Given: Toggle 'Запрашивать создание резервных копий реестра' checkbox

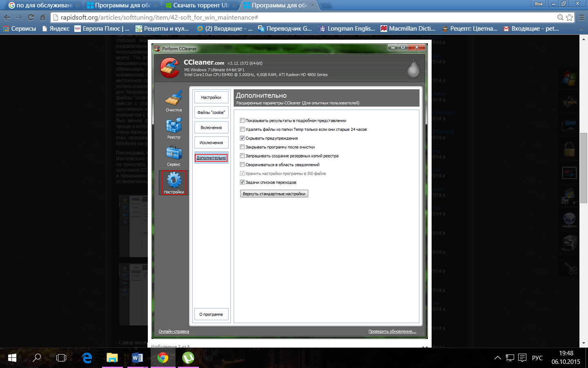Looking at the screenshot, I should tap(242, 156).
